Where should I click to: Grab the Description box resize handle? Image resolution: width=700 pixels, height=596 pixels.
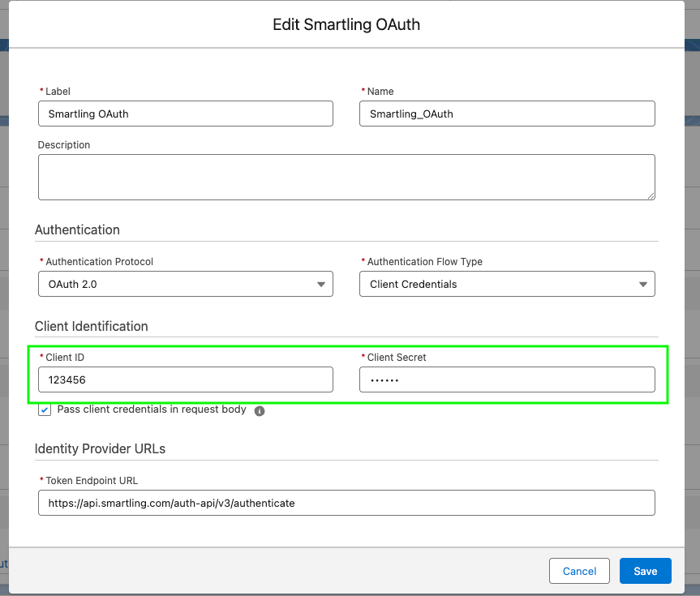point(650,195)
